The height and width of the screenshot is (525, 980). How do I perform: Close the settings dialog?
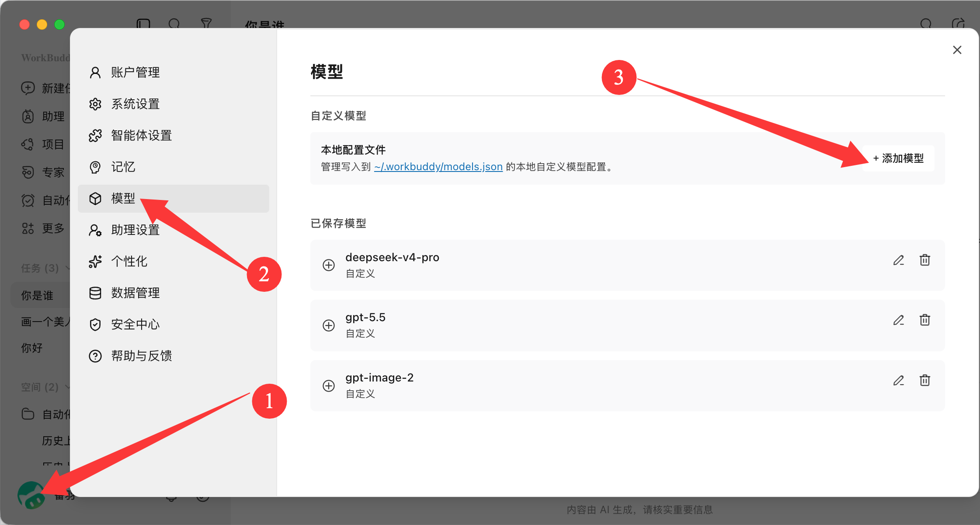(x=957, y=50)
